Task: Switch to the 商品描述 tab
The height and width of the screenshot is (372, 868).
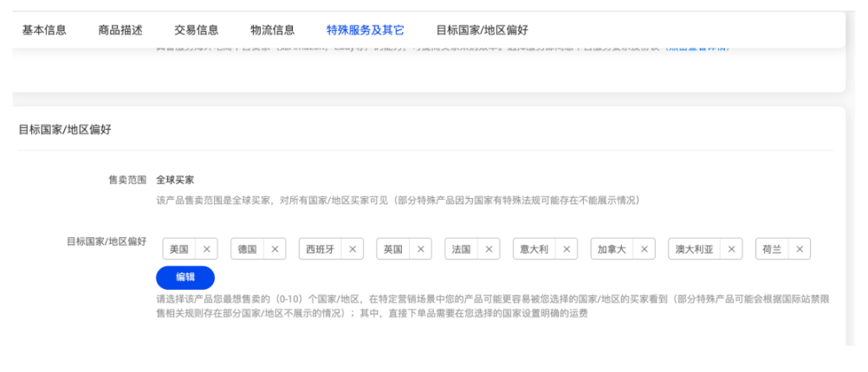Action: pos(120,30)
